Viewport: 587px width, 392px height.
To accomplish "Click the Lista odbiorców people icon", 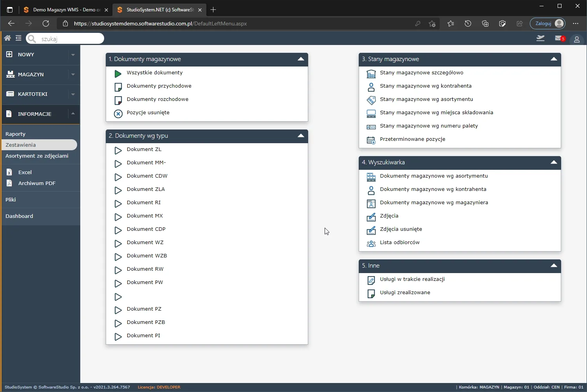I will [x=371, y=243].
